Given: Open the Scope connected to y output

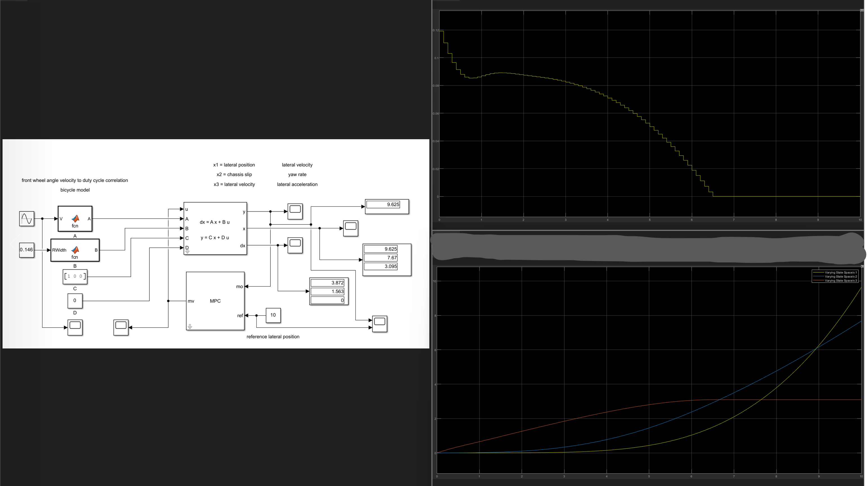Looking at the screenshot, I should click(x=295, y=211).
